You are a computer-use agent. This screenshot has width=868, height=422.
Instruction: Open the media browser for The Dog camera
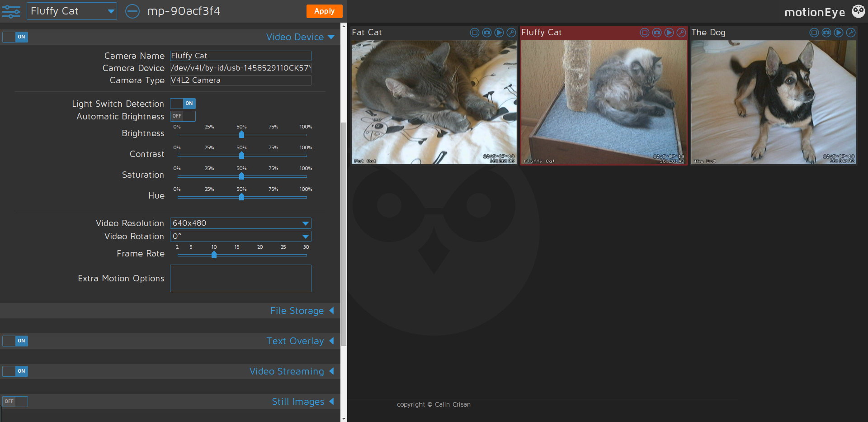tap(838, 32)
